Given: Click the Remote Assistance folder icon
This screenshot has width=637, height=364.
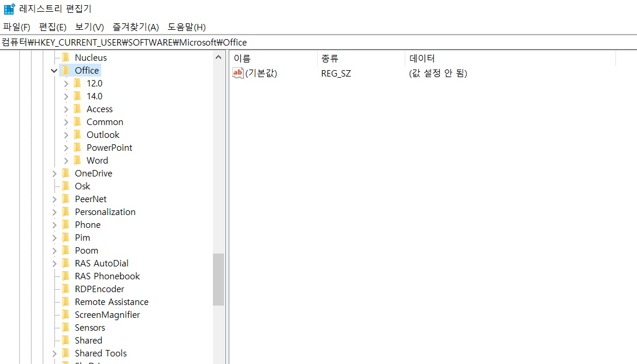Looking at the screenshot, I should coord(66,301).
